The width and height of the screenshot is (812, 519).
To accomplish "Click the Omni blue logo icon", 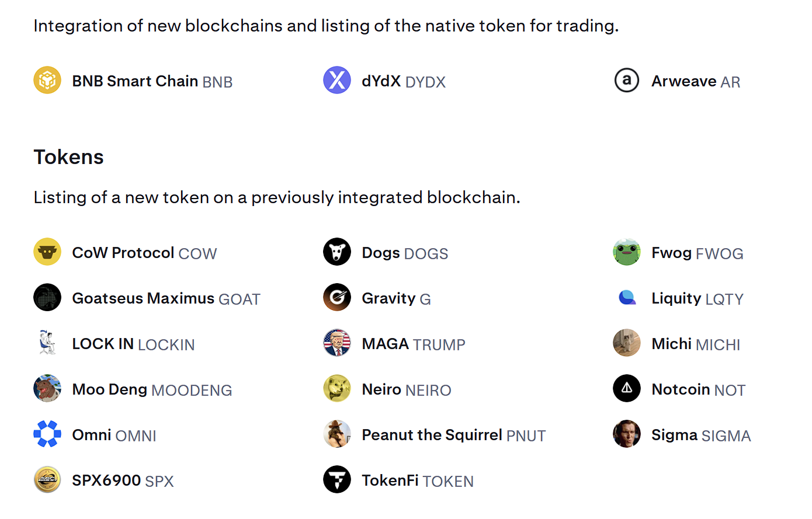I will pyautogui.click(x=47, y=434).
